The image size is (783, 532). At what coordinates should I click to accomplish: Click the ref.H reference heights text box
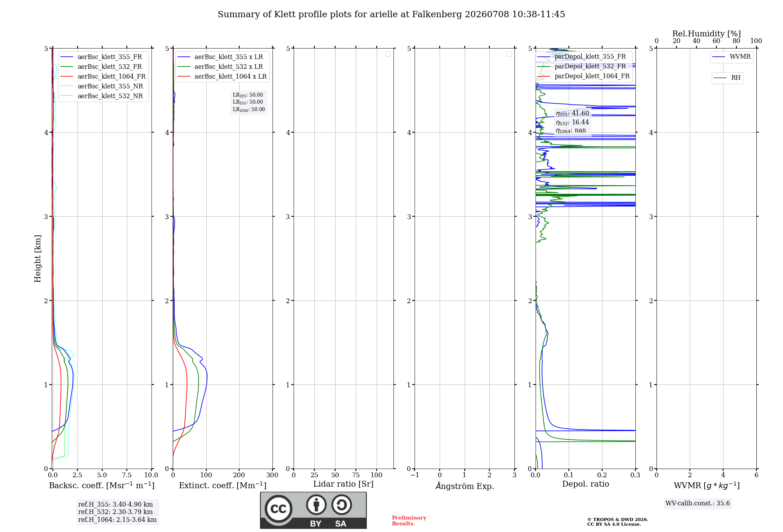coord(117,512)
